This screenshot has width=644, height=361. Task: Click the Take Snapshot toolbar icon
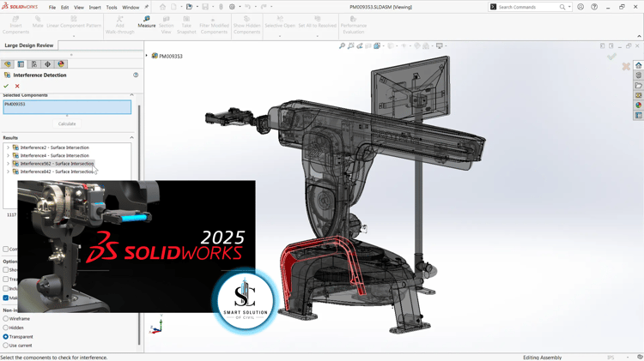click(x=186, y=25)
